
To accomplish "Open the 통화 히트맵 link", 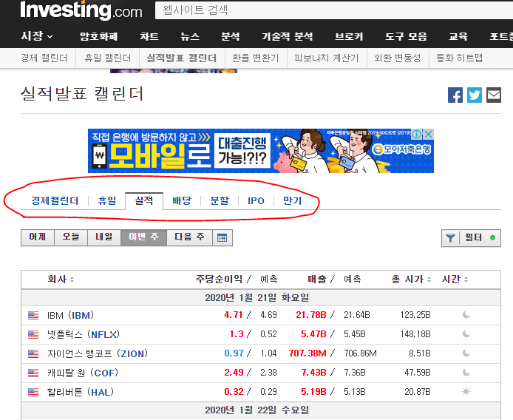I will coord(459,58).
